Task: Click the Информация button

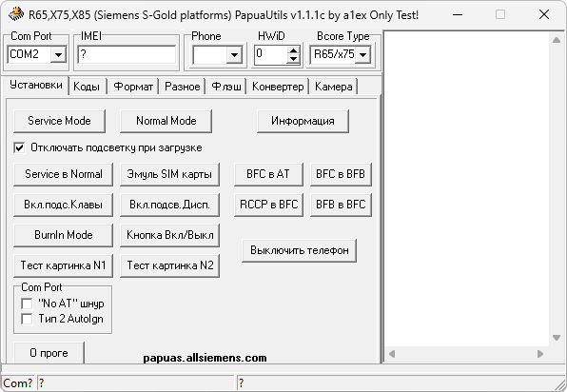Action: [303, 121]
